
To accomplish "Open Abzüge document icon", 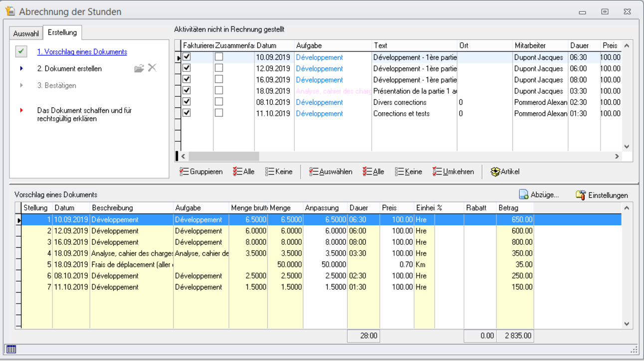I will click(x=524, y=195).
